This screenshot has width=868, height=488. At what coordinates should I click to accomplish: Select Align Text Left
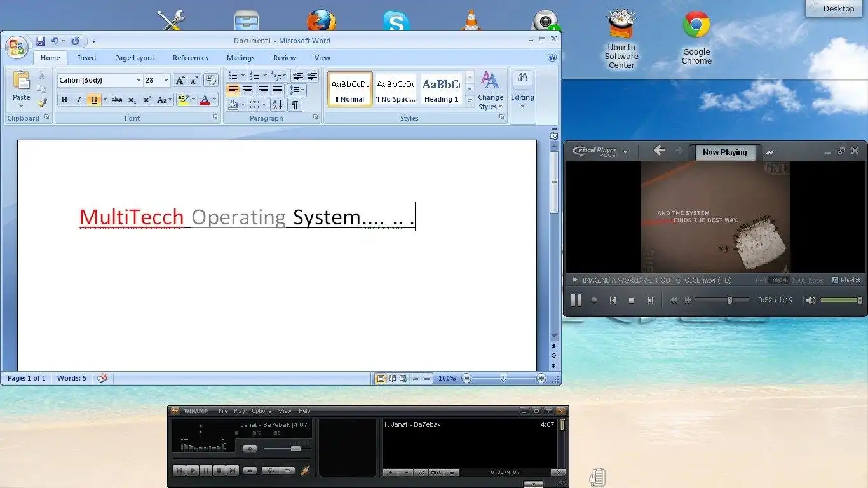(233, 90)
